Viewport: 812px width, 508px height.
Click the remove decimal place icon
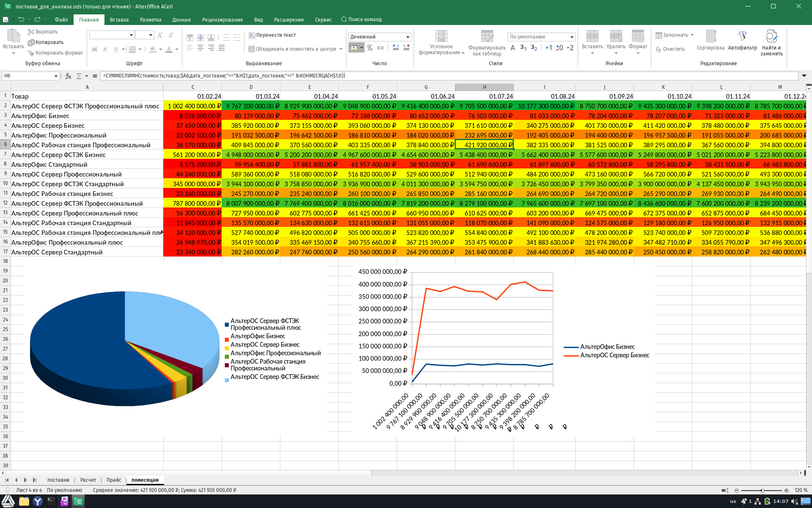[x=406, y=48]
